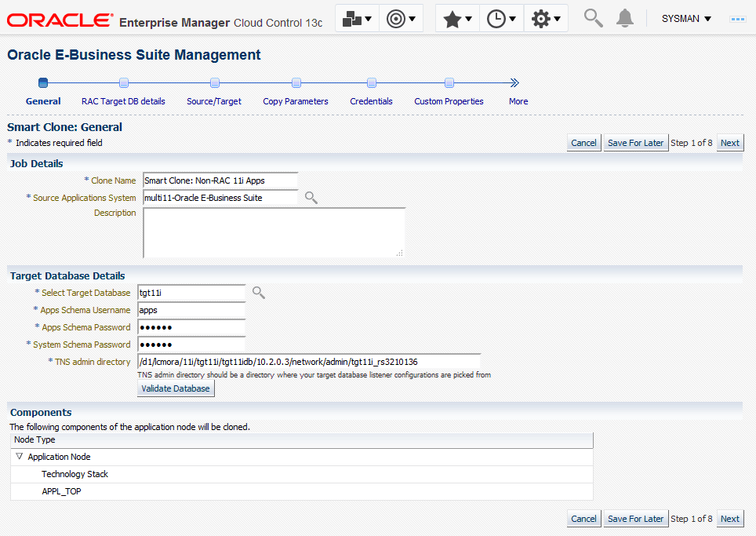
Task: Open the History clock menu
Action: tap(501, 19)
